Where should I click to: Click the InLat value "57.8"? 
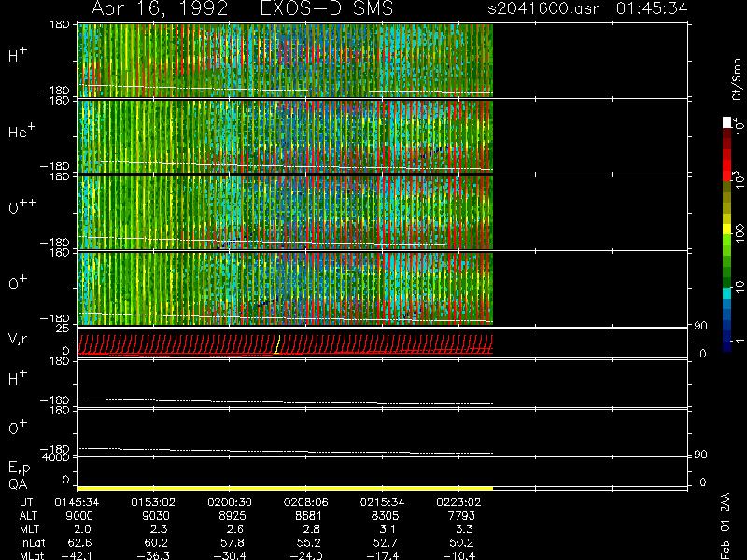coord(232,543)
